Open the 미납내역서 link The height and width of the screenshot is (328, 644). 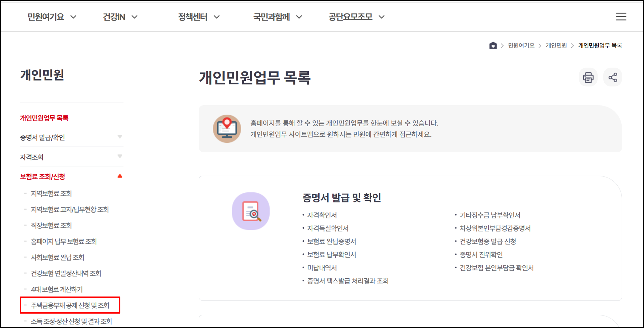click(322, 268)
